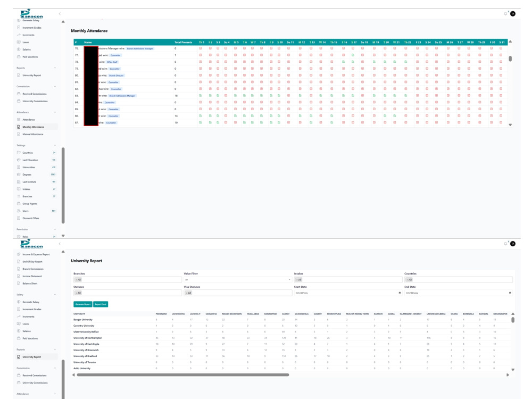This screenshot has height=399, width=532.
Task: Click the Last Education icon in sidebar
Action: coord(19,160)
